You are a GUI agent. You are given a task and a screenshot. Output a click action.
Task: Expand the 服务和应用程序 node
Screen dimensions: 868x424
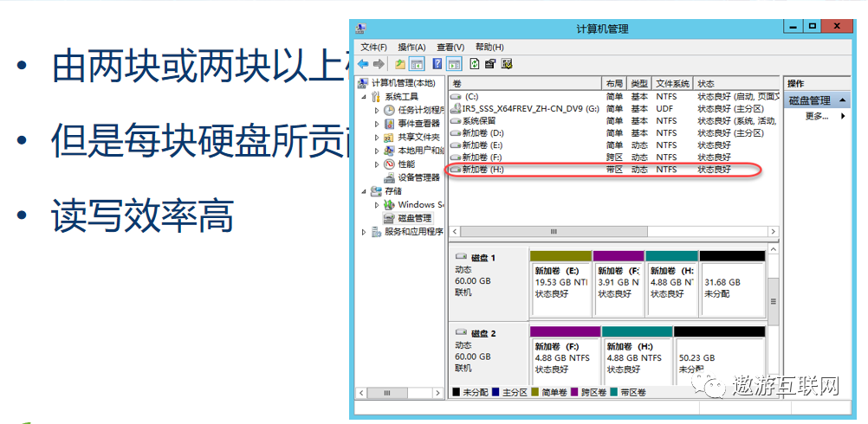tap(364, 232)
